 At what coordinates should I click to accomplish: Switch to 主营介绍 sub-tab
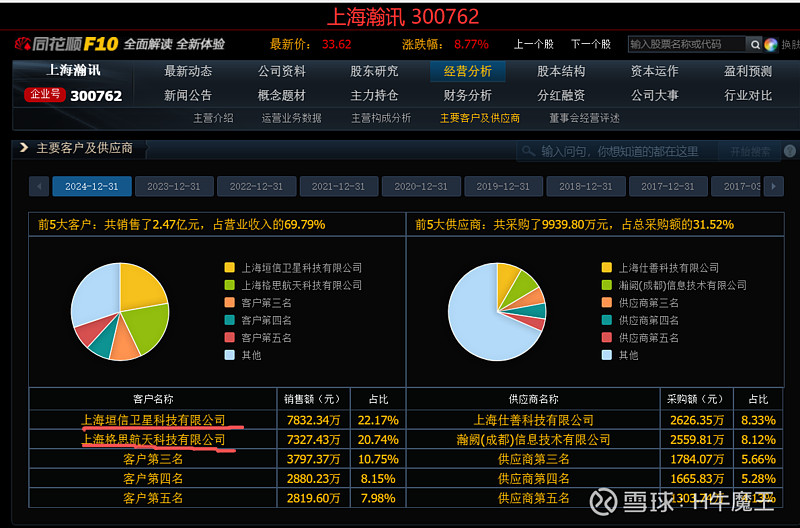tap(213, 118)
